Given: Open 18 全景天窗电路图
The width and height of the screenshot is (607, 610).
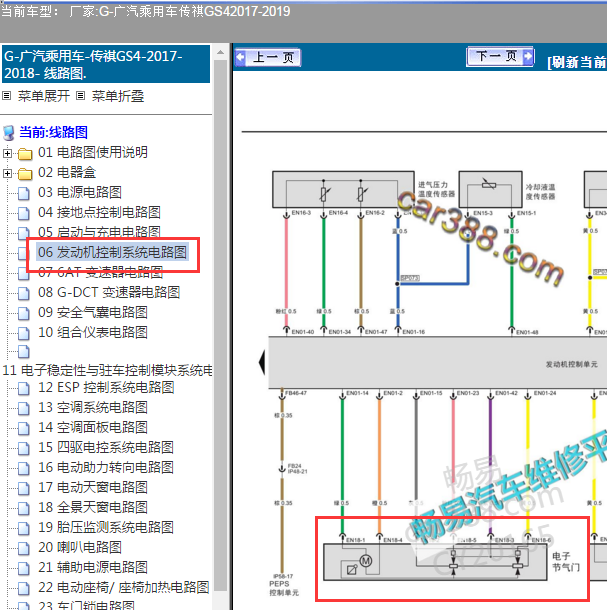Looking at the screenshot, I should pos(93,507).
